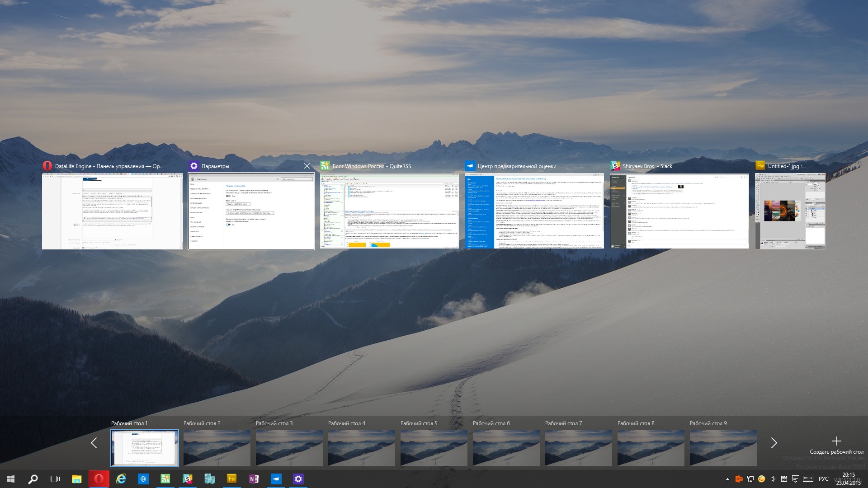Click the Opera logo beside the DataLife Engine title
The height and width of the screenshot is (488, 868).
(x=47, y=166)
